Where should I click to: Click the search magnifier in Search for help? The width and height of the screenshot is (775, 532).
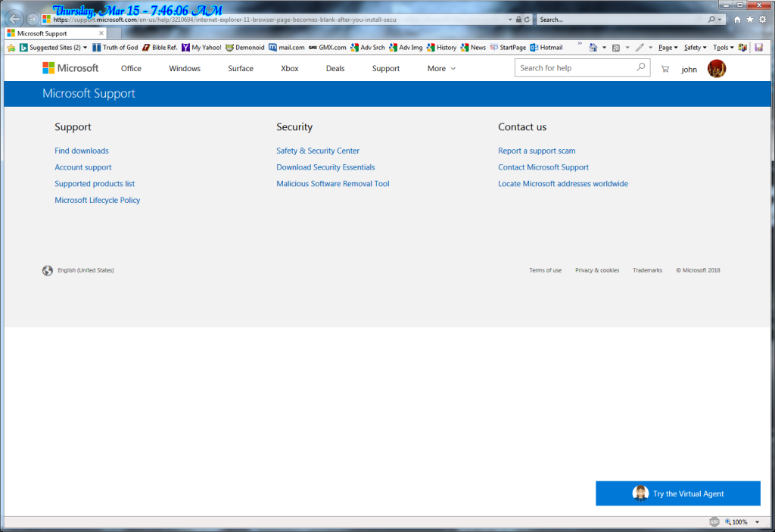click(x=640, y=67)
